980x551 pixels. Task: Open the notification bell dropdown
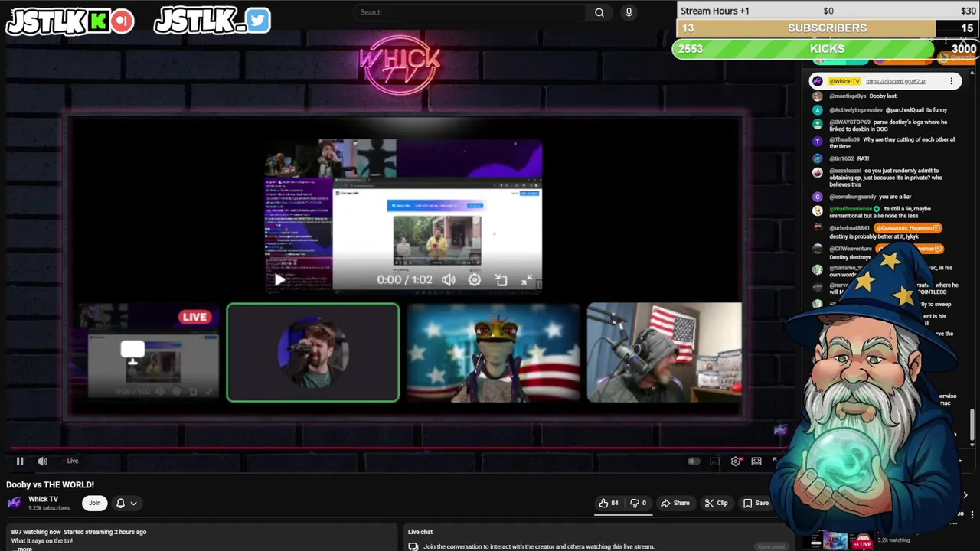[126, 503]
